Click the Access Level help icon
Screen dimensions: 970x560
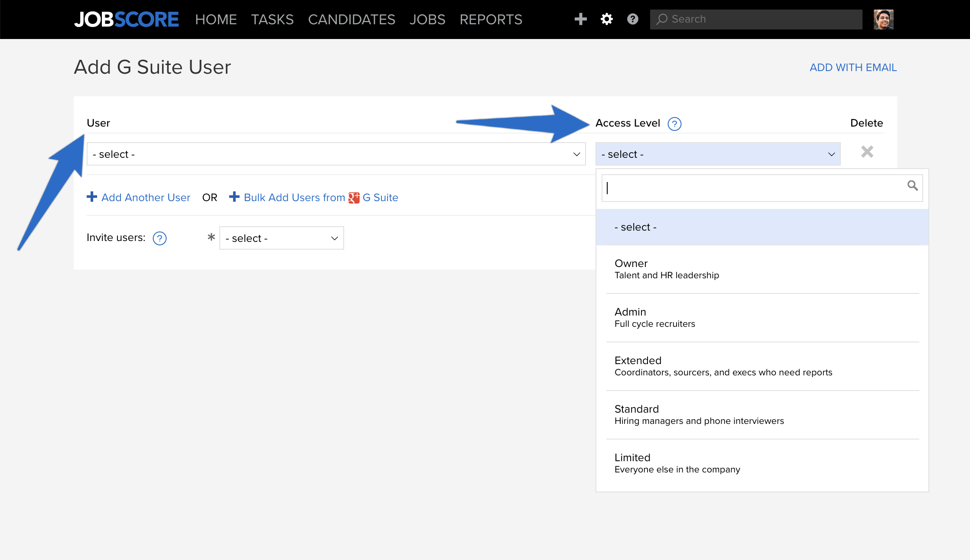(674, 124)
